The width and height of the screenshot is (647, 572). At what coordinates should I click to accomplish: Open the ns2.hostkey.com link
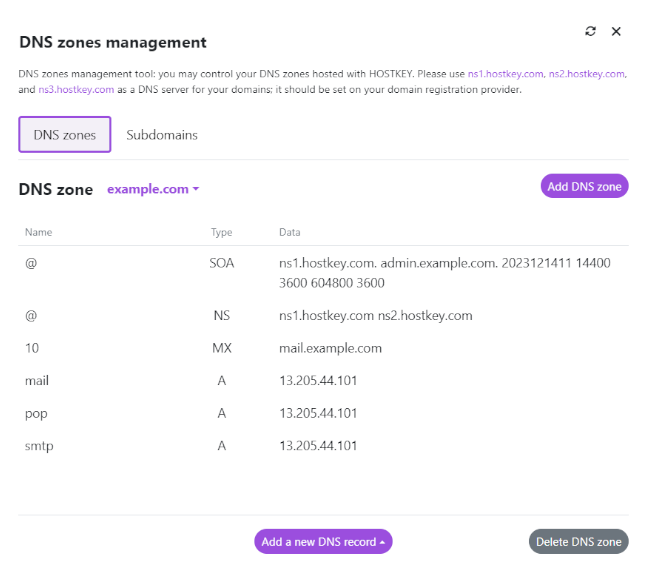[586, 75]
